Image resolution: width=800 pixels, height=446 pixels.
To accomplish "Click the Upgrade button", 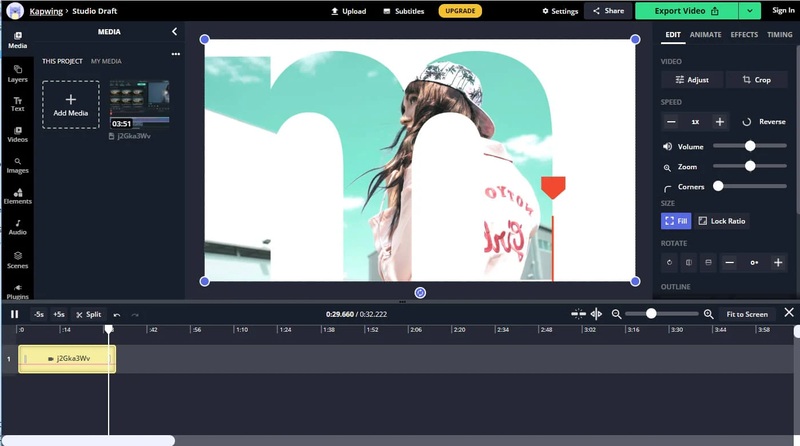I will point(460,11).
